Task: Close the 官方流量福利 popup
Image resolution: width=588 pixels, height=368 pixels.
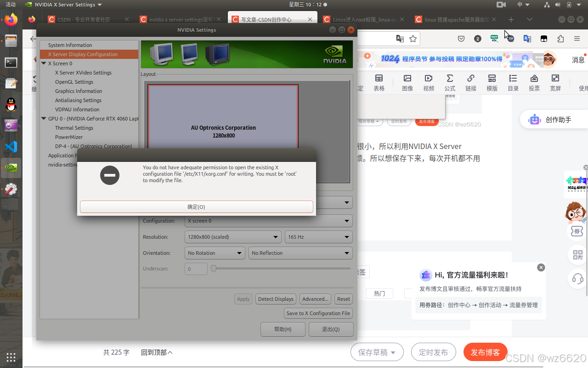Action: [541, 267]
